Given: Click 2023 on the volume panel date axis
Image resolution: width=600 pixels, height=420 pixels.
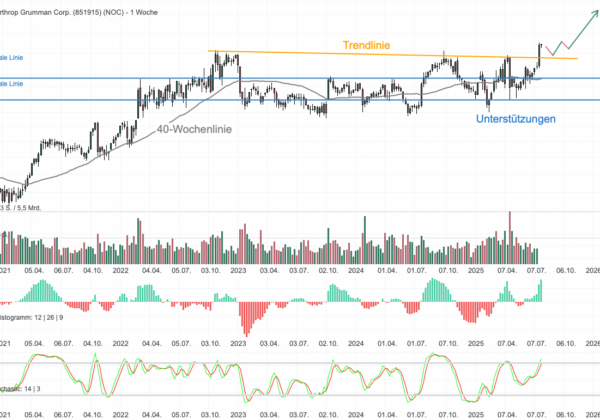Looking at the screenshot, I should pyautogui.click(x=238, y=270).
